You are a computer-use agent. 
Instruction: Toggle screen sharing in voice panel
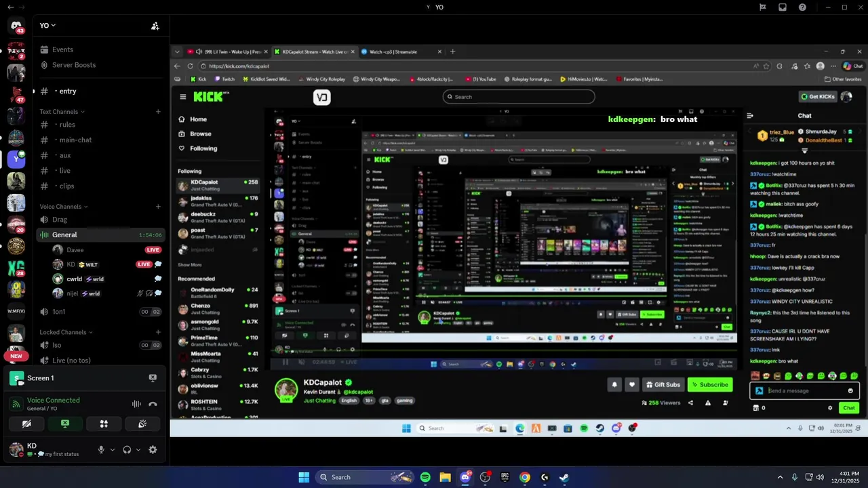coord(65,424)
